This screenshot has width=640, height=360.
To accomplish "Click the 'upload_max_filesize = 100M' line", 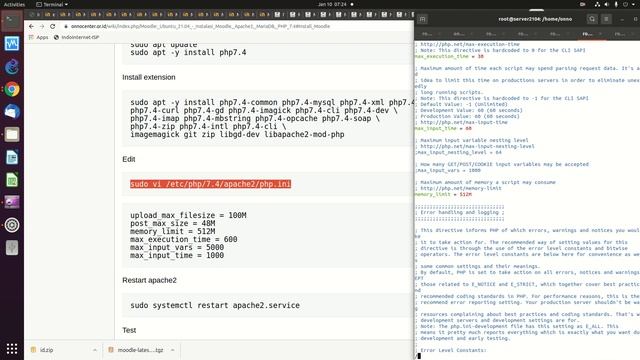I will tap(188, 215).
